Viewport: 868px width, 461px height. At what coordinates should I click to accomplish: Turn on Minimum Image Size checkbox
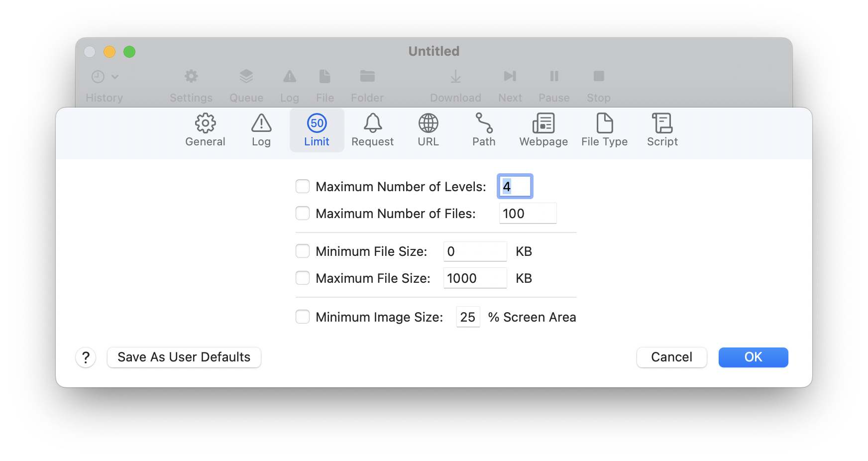pyautogui.click(x=303, y=317)
